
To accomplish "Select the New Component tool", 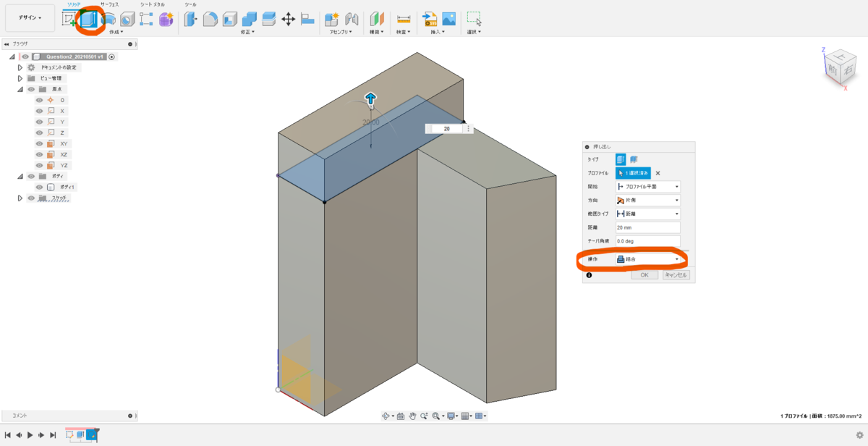I will (x=332, y=20).
